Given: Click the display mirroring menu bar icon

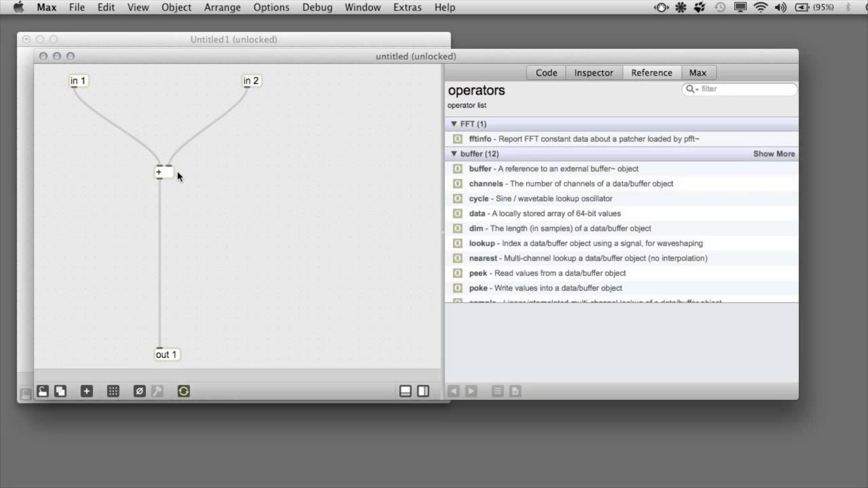Looking at the screenshot, I should (741, 7).
